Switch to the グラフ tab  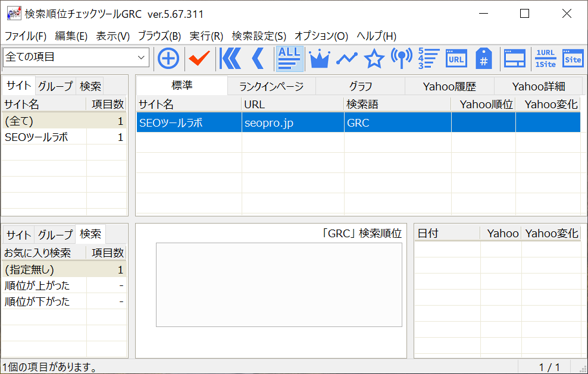361,87
